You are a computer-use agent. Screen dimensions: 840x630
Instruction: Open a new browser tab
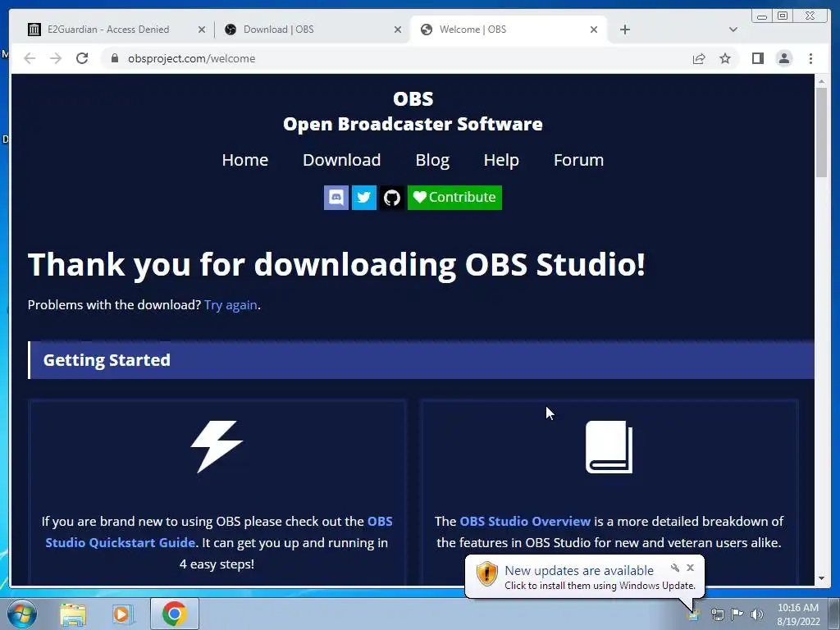(x=624, y=30)
